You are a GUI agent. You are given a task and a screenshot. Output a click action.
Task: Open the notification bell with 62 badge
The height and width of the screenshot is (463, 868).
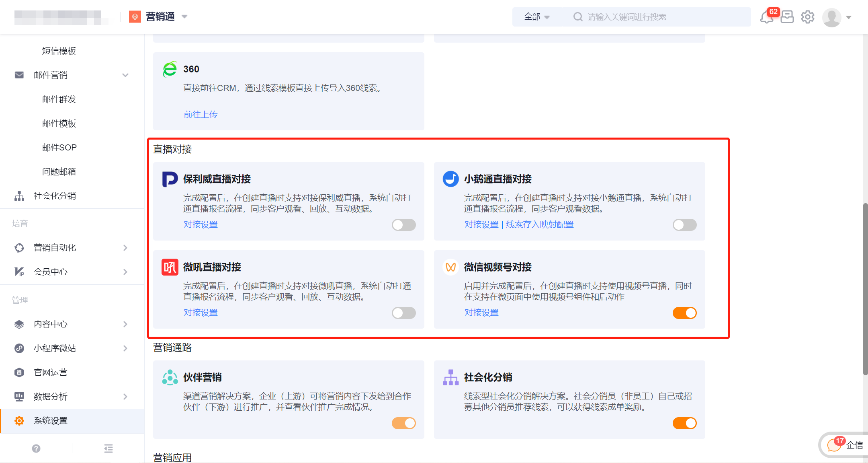click(767, 17)
